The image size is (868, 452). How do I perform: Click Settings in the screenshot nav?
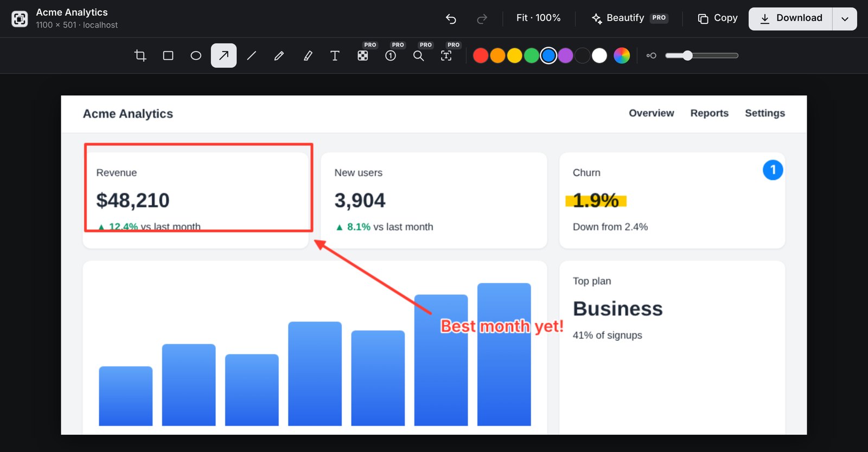(765, 113)
